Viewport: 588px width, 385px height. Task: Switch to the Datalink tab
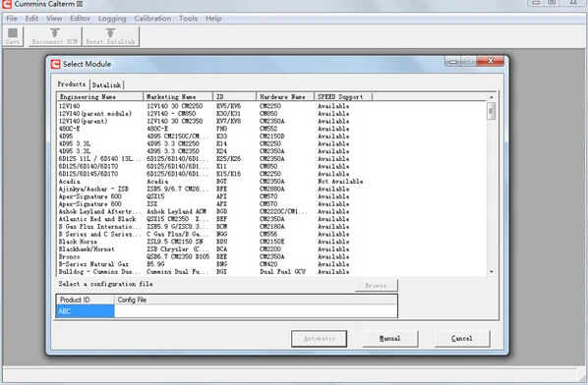(x=107, y=85)
